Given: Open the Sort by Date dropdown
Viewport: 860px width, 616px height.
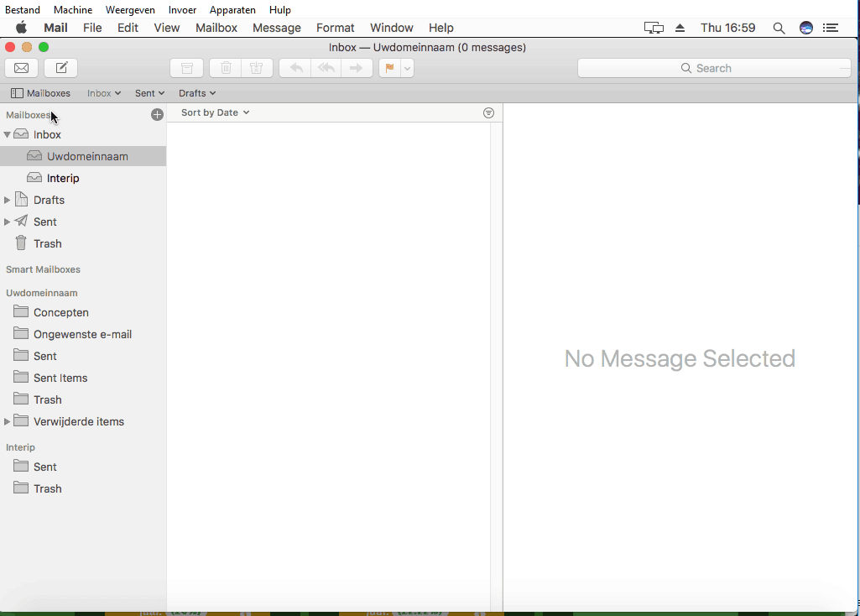Looking at the screenshot, I should pyautogui.click(x=215, y=112).
